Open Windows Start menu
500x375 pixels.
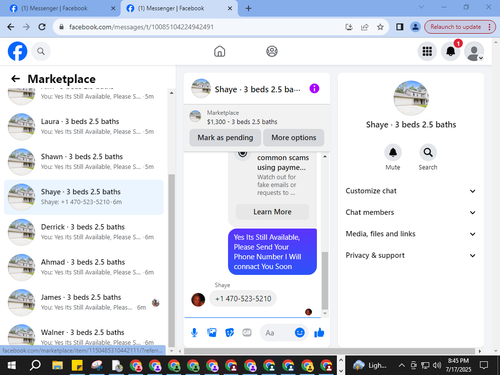click(x=12, y=365)
